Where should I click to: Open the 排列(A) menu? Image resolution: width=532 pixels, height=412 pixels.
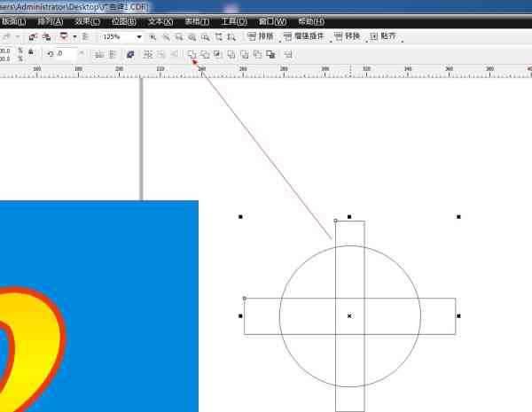[51, 21]
